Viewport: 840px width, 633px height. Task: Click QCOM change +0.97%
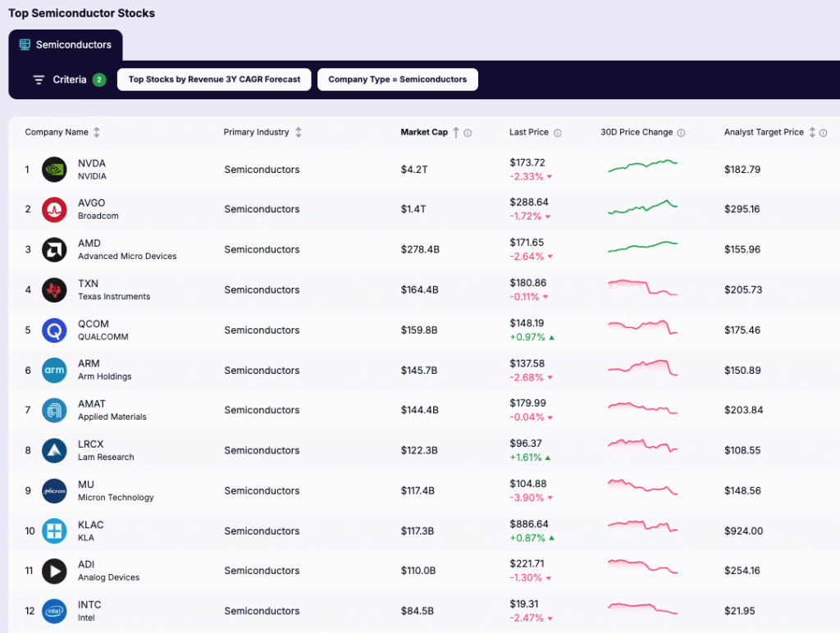[527, 337]
